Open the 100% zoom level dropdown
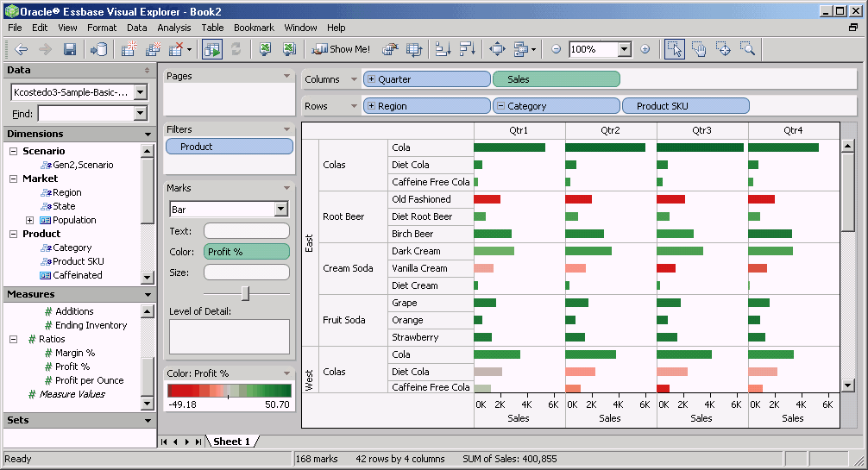868x470 pixels. [x=625, y=49]
